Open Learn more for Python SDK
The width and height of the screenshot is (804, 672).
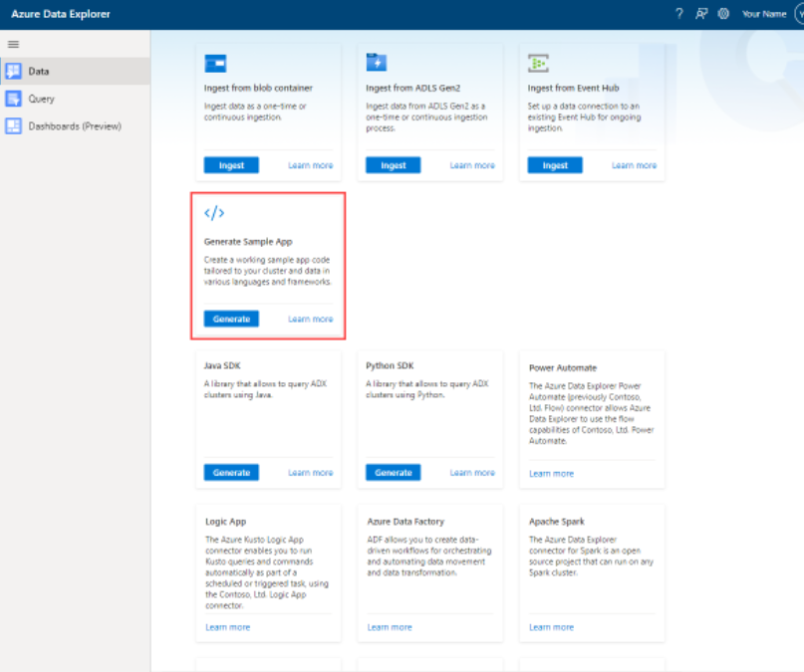point(472,472)
